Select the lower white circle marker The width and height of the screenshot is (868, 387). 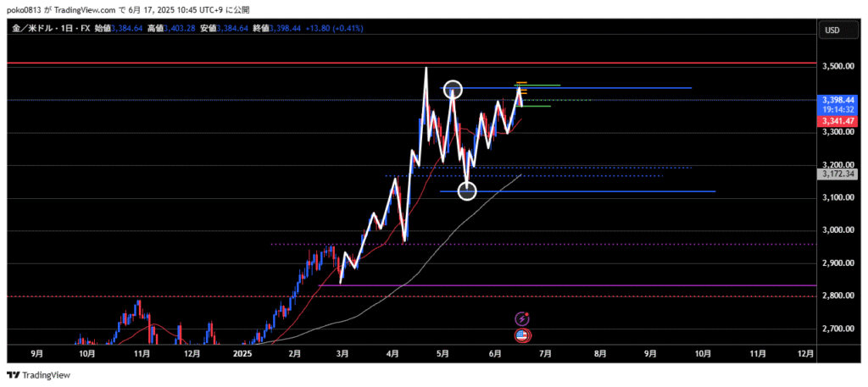(467, 191)
